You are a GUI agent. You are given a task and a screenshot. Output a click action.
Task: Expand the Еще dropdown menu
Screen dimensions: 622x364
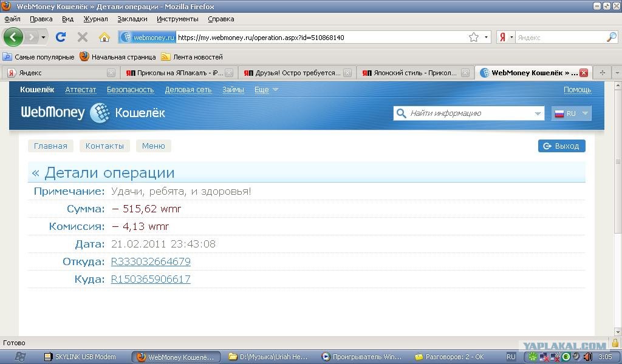(266, 90)
